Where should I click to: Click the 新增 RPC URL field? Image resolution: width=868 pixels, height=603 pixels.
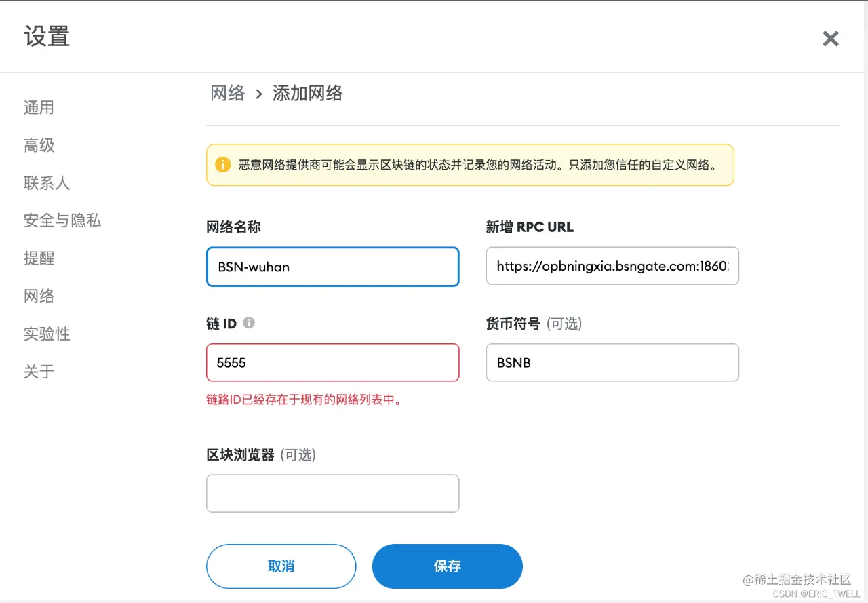(612, 266)
